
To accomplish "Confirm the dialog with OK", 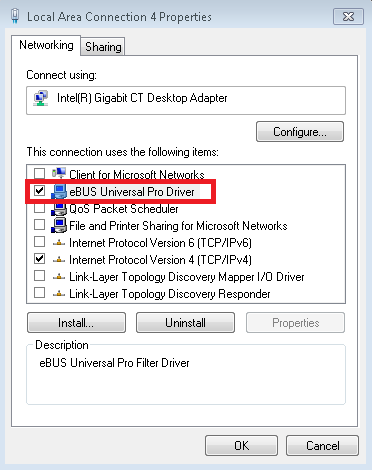I will (241, 446).
